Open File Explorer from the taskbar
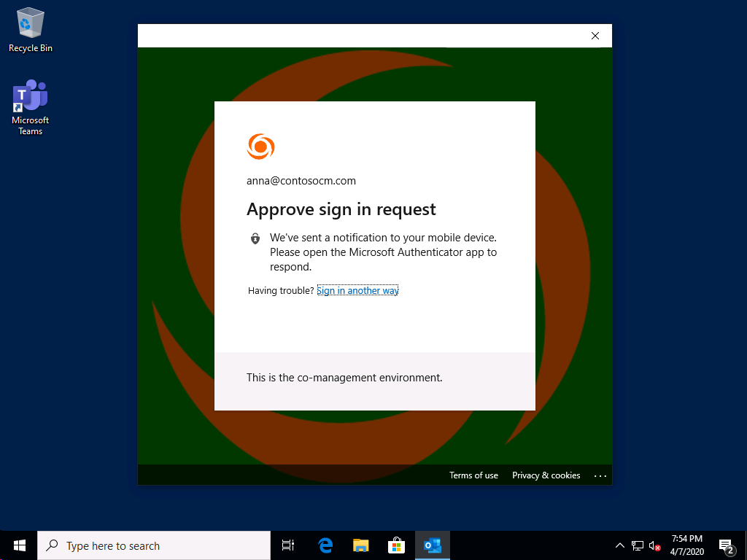 pyautogui.click(x=360, y=545)
